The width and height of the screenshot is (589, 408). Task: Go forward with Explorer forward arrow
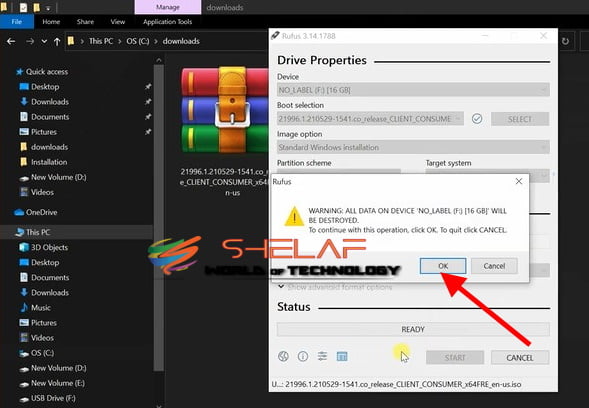click(30, 41)
